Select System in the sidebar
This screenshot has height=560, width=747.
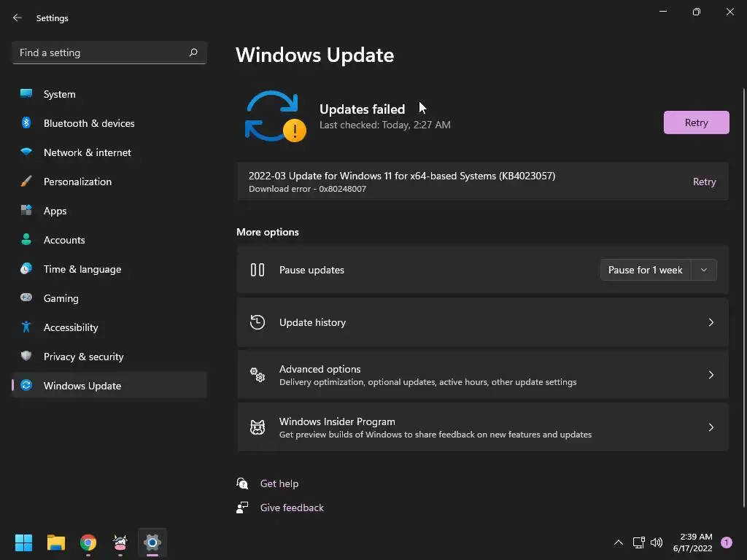point(109,94)
